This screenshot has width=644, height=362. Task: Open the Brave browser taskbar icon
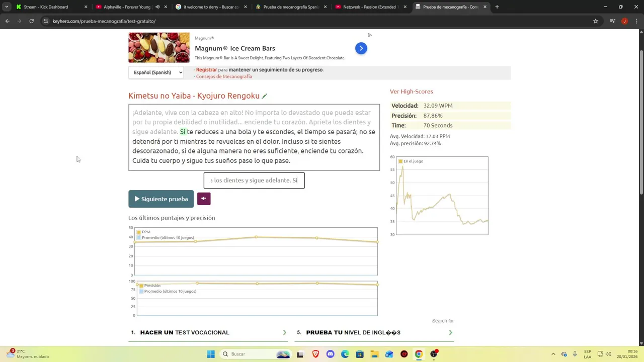point(315,354)
